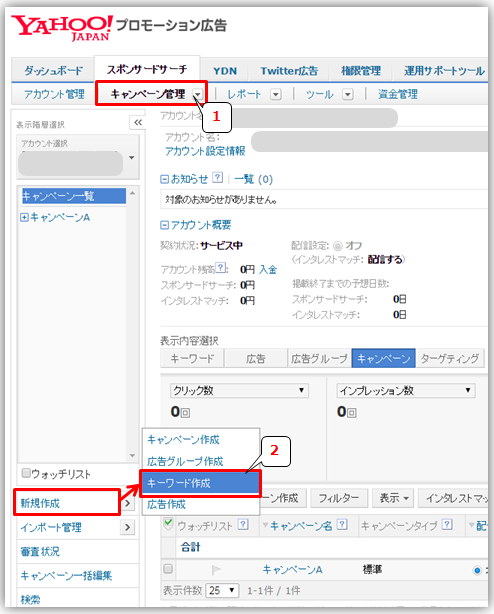
Task: Open help icon beside キャンペーン名 column header
Action: [342, 524]
